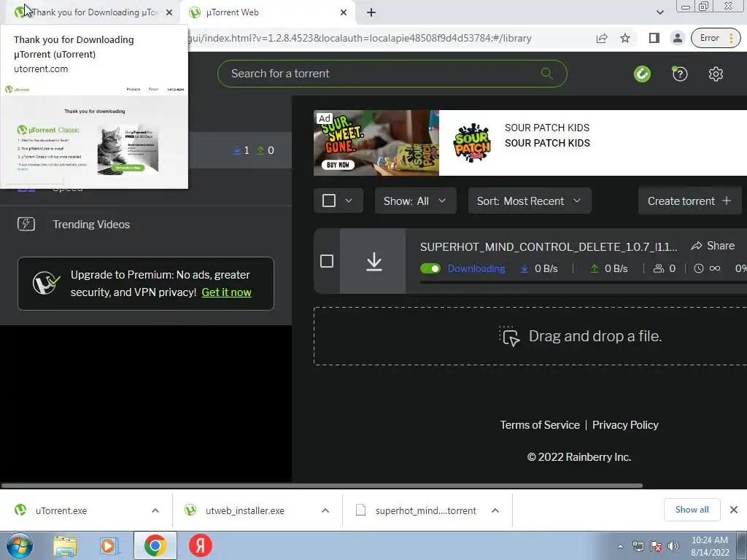Close the Thank you for Downloading tab
Image resolution: width=747 pixels, height=560 pixels.
(x=169, y=13)
